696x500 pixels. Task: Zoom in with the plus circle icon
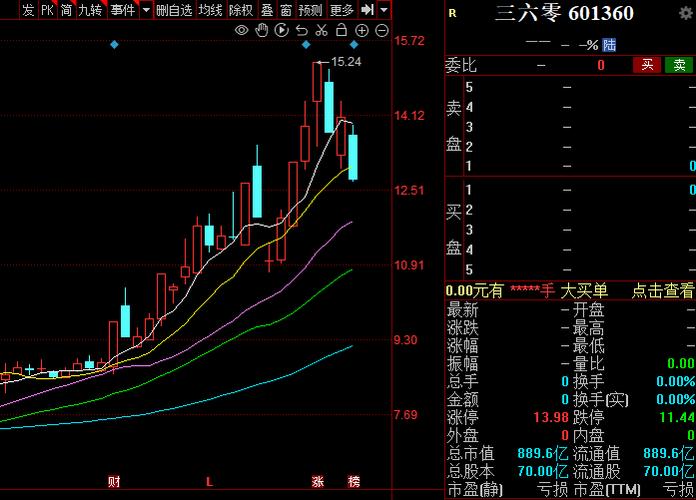(361, 30)
